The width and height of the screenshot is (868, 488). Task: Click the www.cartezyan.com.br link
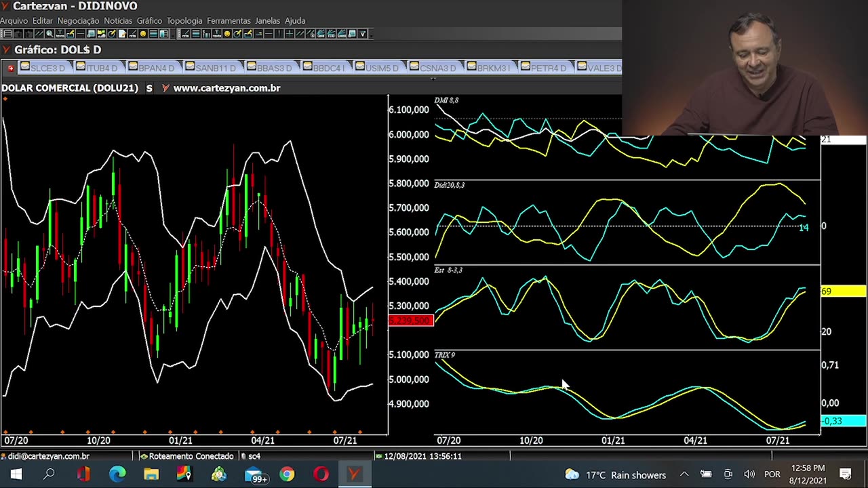pos(226,88)
